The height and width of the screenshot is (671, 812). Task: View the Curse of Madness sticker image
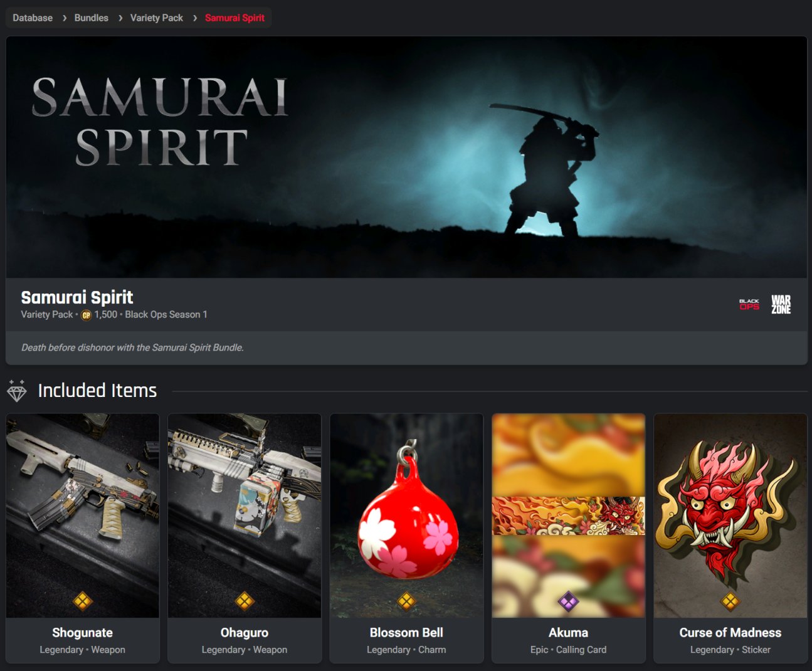click(x=730, y=515)
